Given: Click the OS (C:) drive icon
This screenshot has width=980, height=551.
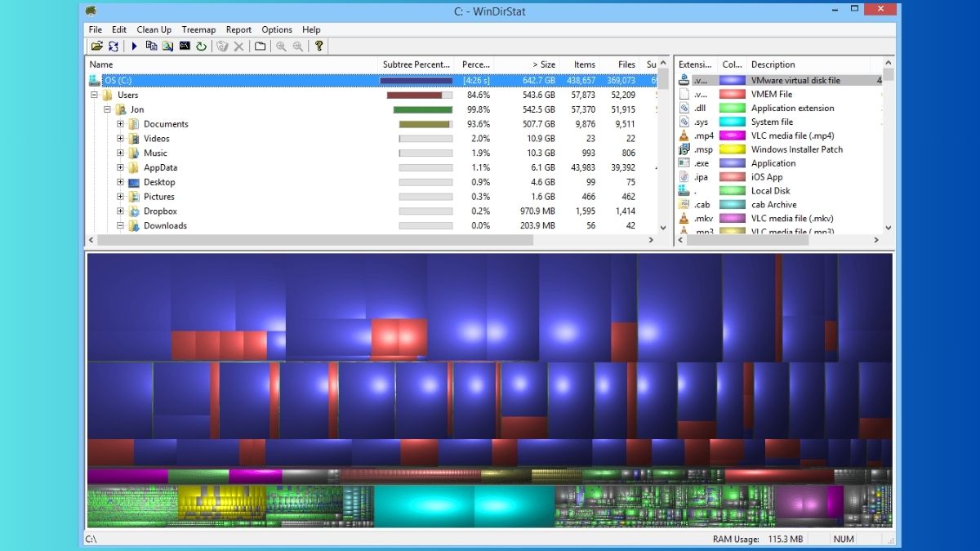Looking at the screenshot, I should [x=95, y=80].
